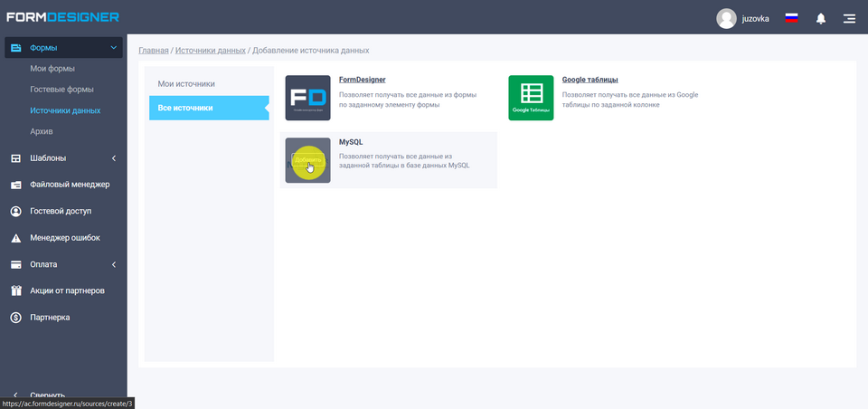Click the Источники данных breadcrumb link
This screenshot has height=409, width=868.
(210, 51)
